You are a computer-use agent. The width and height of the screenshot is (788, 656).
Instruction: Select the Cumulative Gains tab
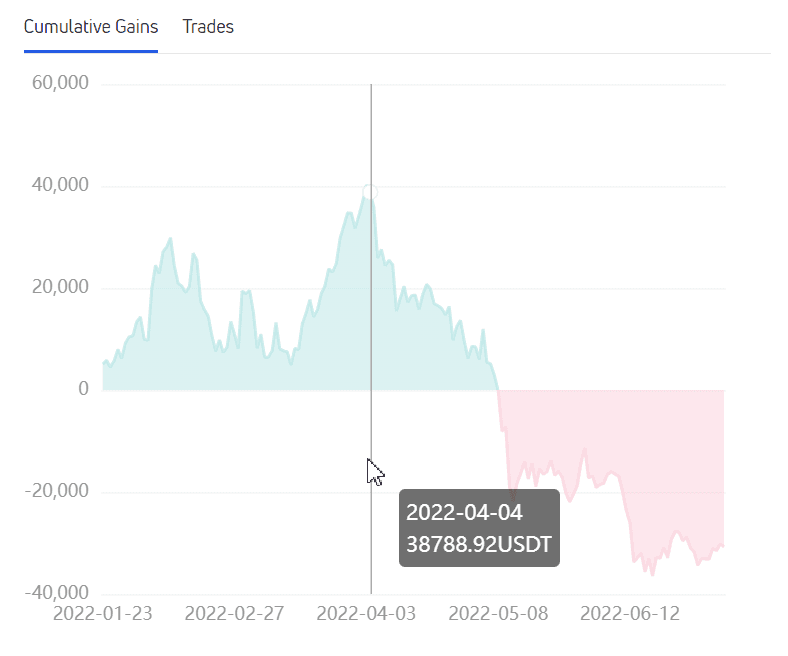pos(91,27)
